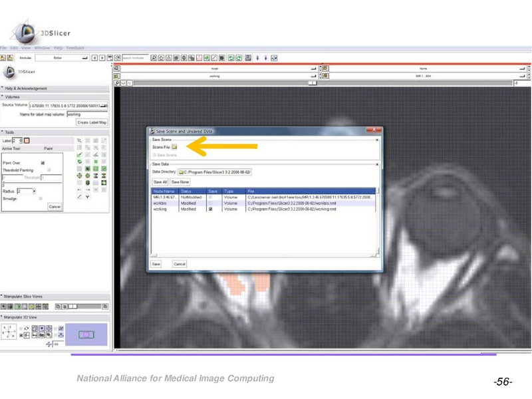Open the 'None' foreground volume dropdown

[427, 68]
